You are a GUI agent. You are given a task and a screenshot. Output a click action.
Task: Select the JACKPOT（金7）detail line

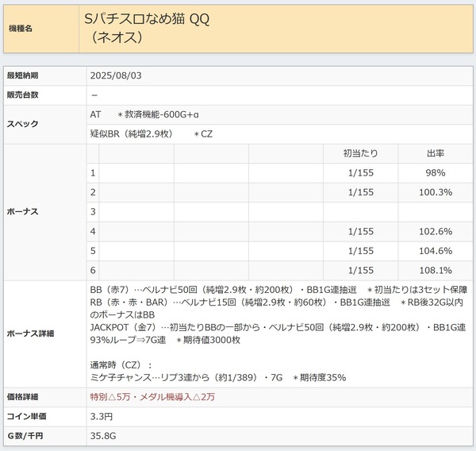(x=278, y=327)
